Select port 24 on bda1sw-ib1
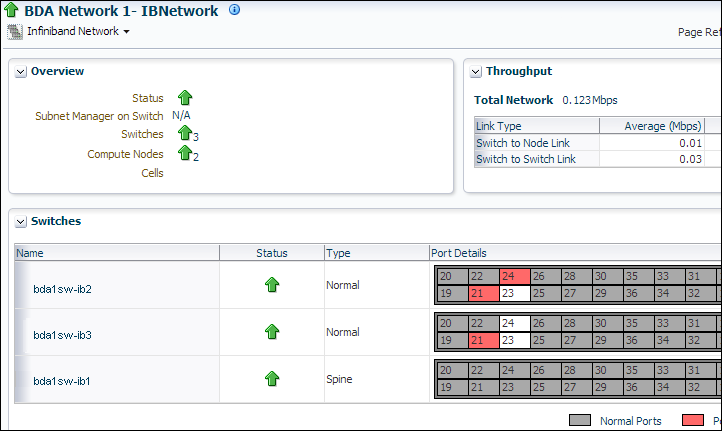The width and height of the screenshot is (722, 431). 515,370
